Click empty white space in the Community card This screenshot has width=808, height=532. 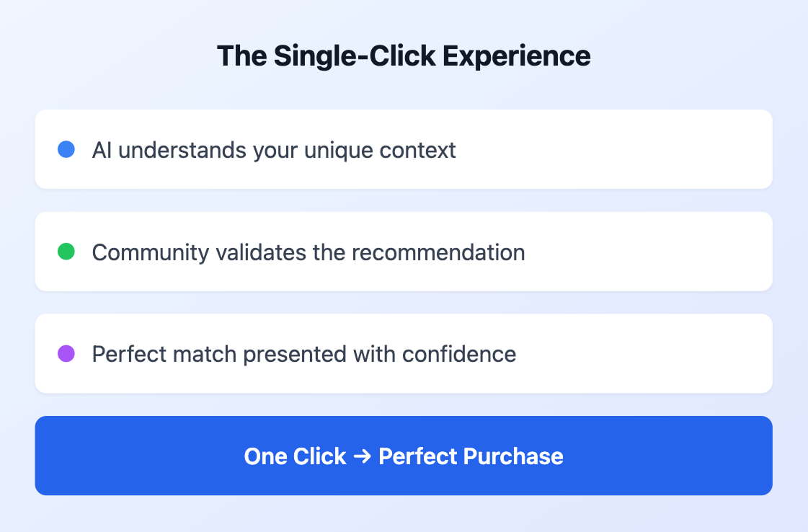tap(649, 252)
